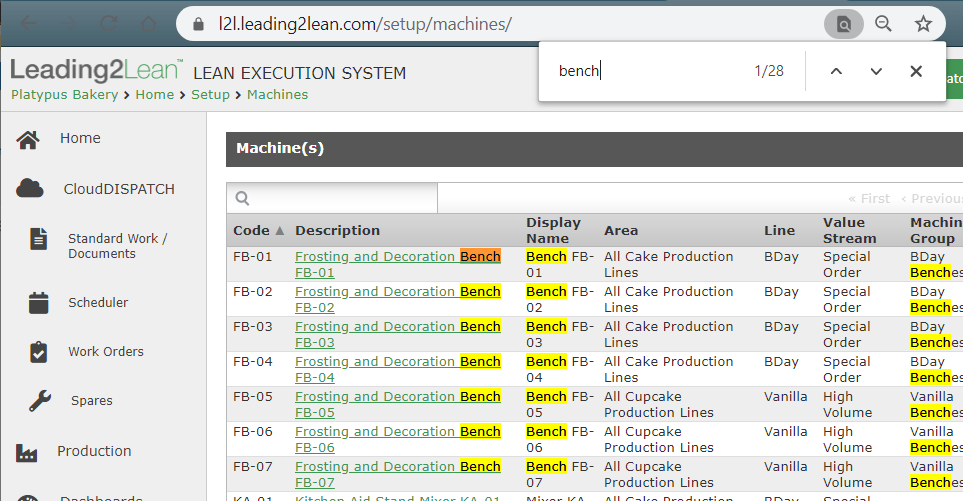Close the find bar

[916, 71]
